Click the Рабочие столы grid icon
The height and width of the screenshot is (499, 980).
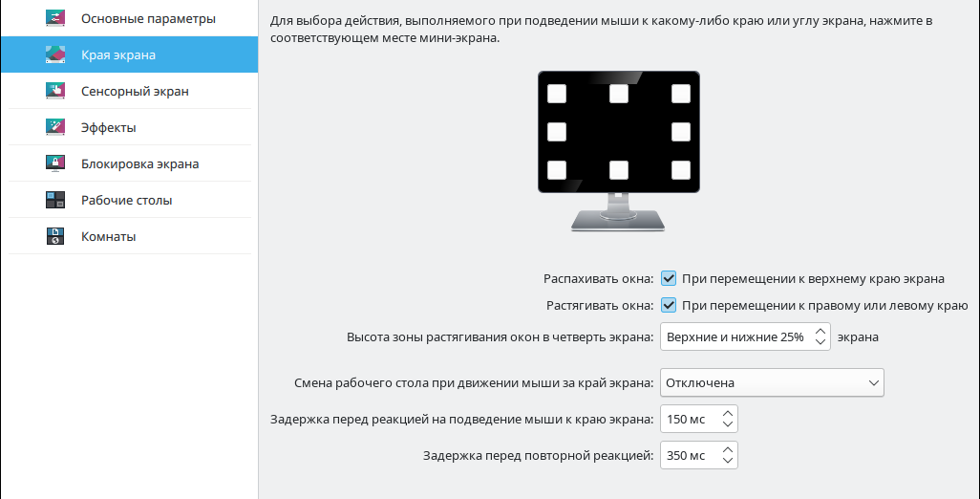coord(55,200)
